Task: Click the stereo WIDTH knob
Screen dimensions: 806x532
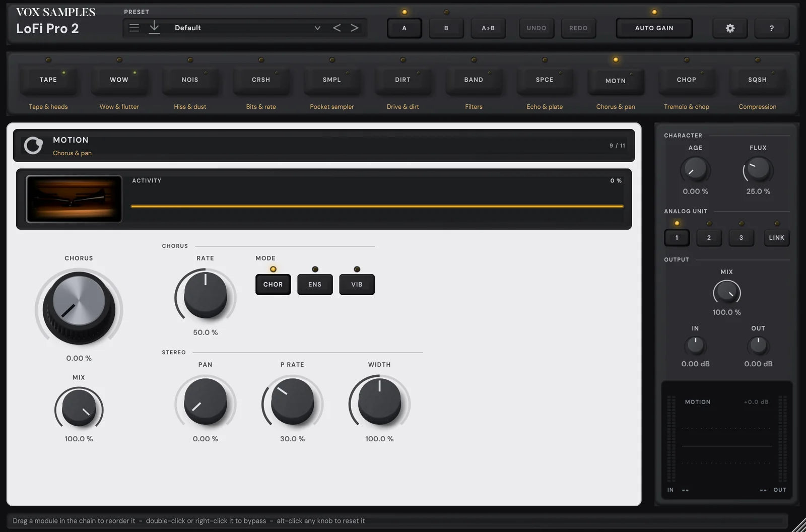Action: click(379, 402)
